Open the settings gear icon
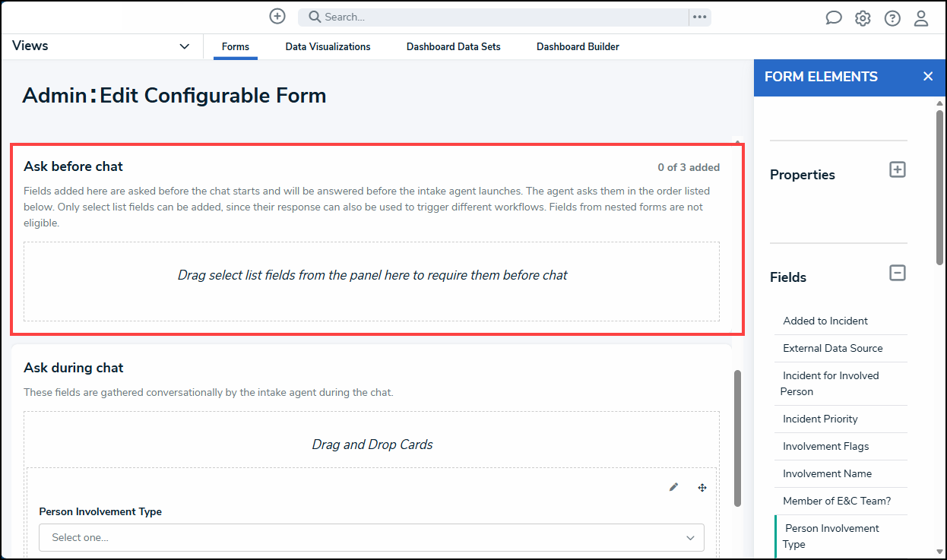This screenshot has height=560, width=947. (x=863, y=18)
